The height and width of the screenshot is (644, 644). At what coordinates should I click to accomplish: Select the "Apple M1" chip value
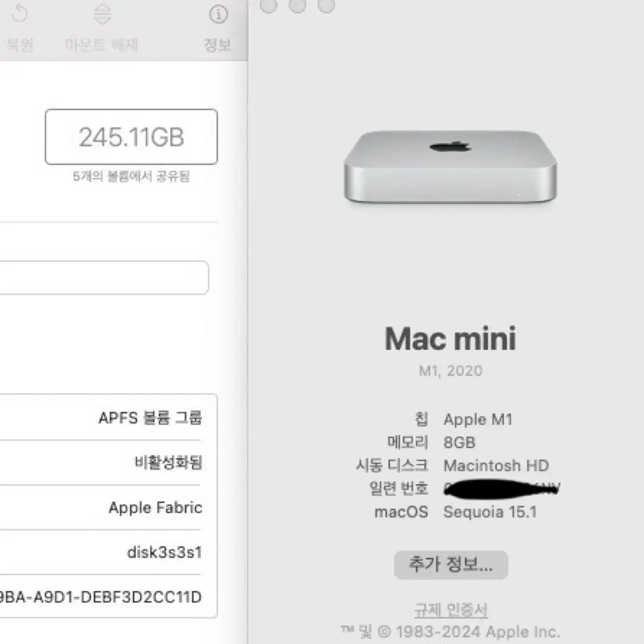[x=478, y=419]
